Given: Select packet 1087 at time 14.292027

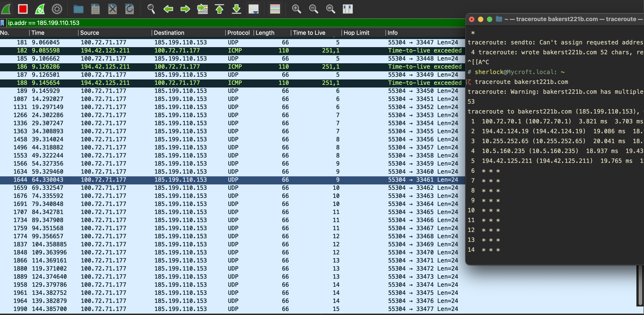Looking at the screenshot, I should (x=232, y=99).
